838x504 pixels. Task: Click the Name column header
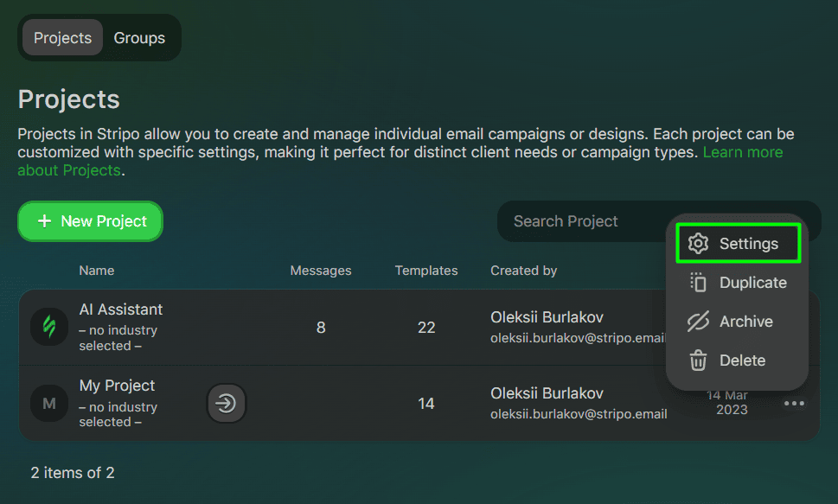[97, 271]
